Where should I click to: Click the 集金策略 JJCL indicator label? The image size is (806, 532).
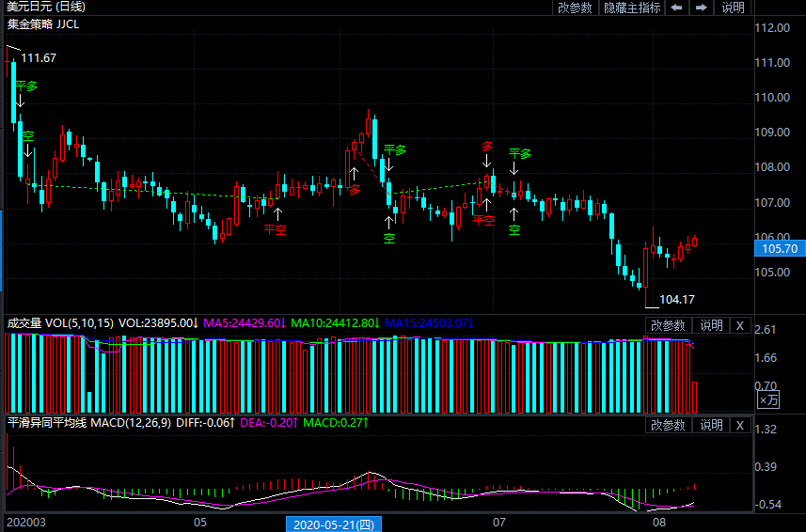click(x=43, y=23)
